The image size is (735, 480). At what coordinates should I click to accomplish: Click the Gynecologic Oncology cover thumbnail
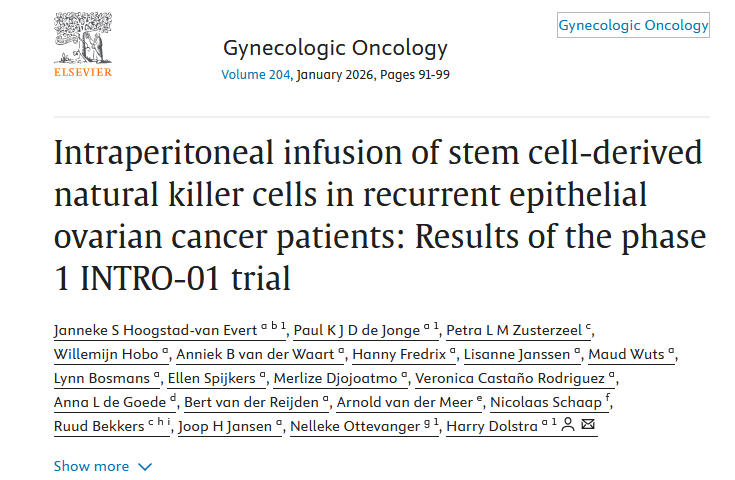(x=633, y=26)
